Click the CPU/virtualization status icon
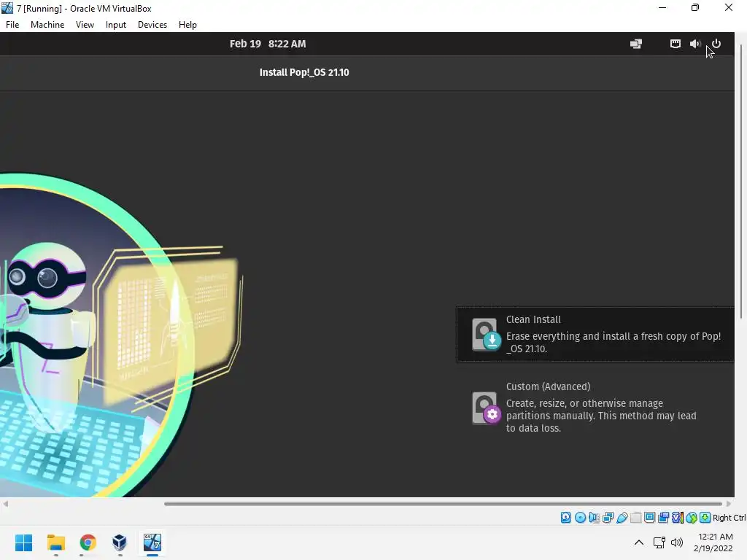 [x=678, y=518]
